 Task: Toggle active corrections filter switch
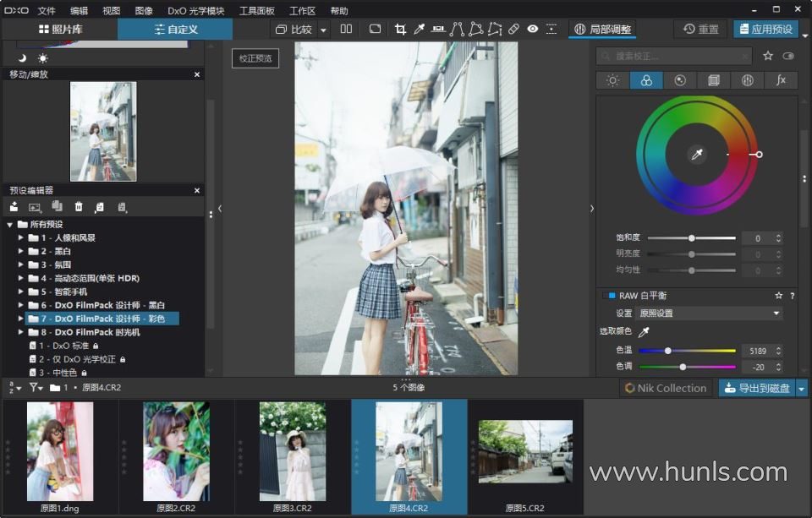(x=788, y=56)
